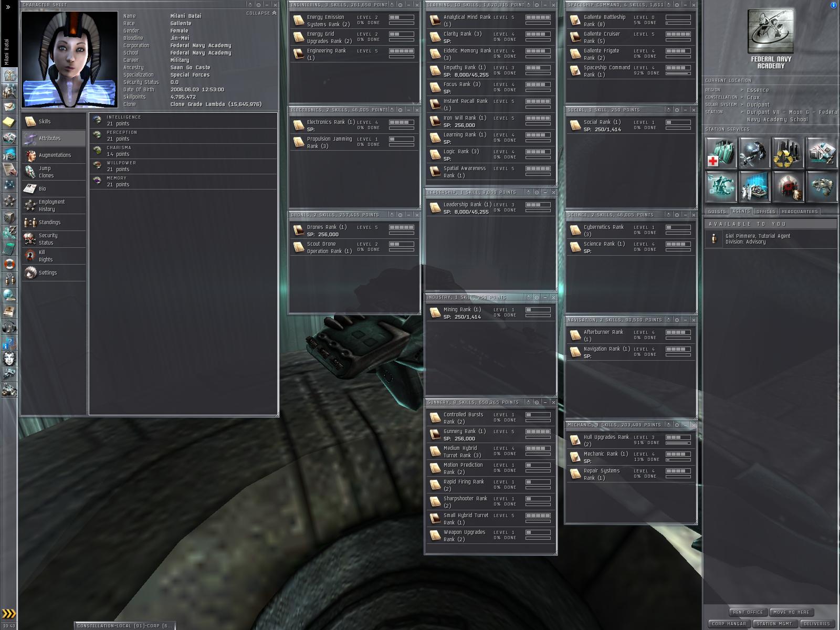Screen dimensions: 840x630
Task: Open the Corp Hangar button
Action: 729,624
